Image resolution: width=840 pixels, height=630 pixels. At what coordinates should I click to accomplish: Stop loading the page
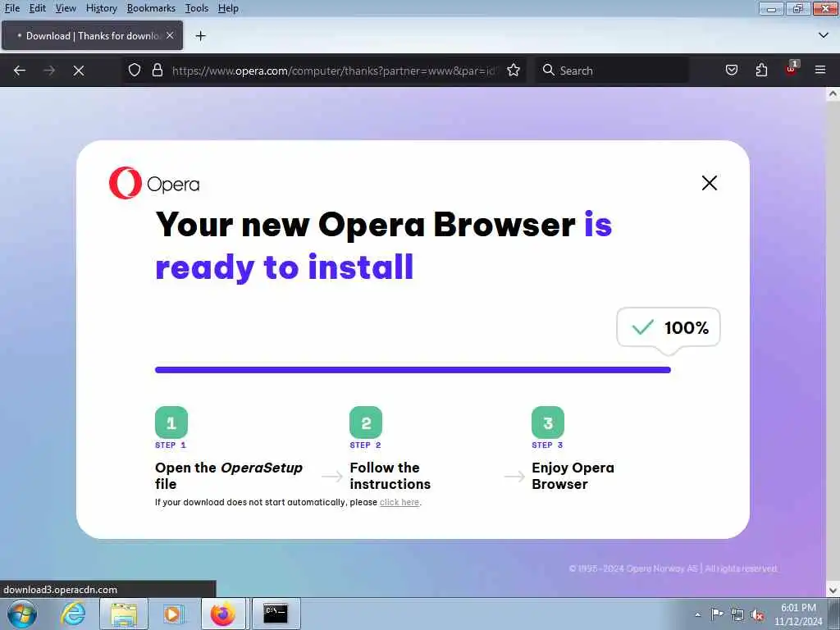pyautogui.click(x=79, y=71)
